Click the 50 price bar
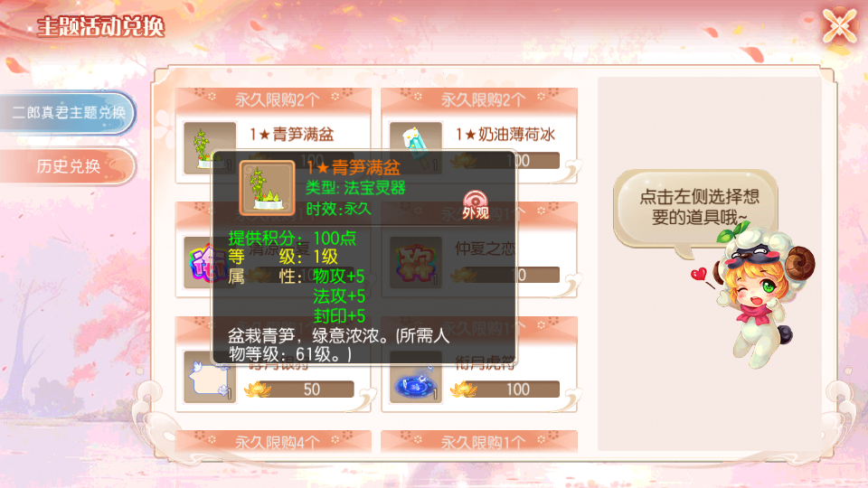 pos(307,389)
